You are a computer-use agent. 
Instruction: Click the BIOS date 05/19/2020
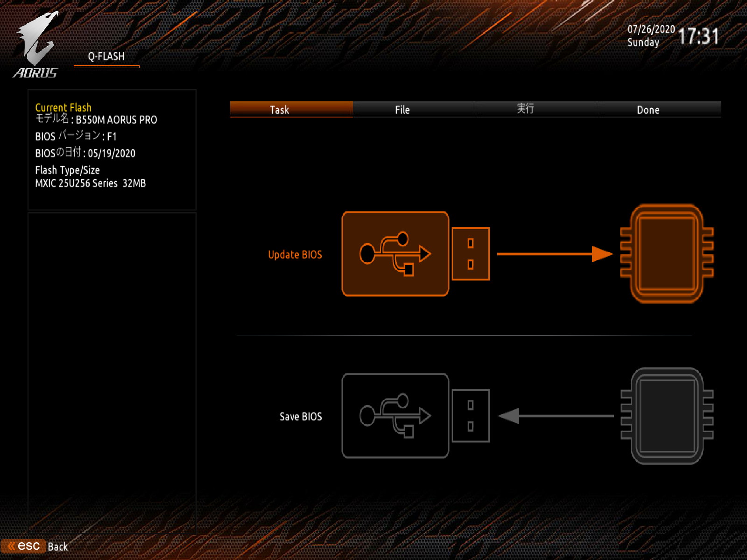click(112, 154)
